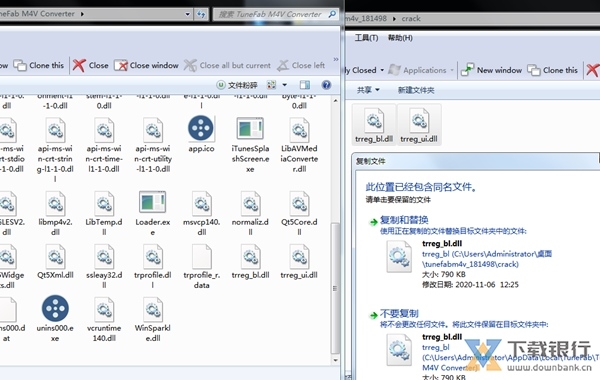Select WinSparkle.dll file
Viewport: 600px width, 380px height.
153,320
